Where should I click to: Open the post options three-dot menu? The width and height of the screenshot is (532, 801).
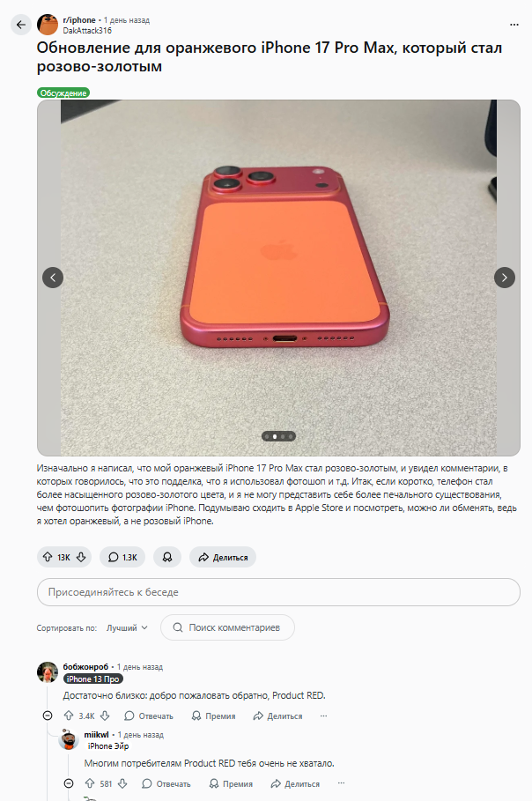[x=514, y=25]
